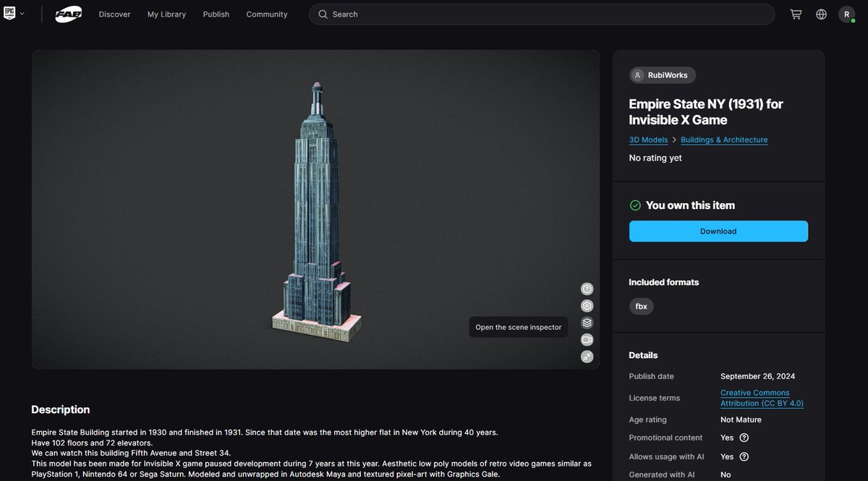Open the user account avatar R
The image size is (868, 481).
pos(847,14)
